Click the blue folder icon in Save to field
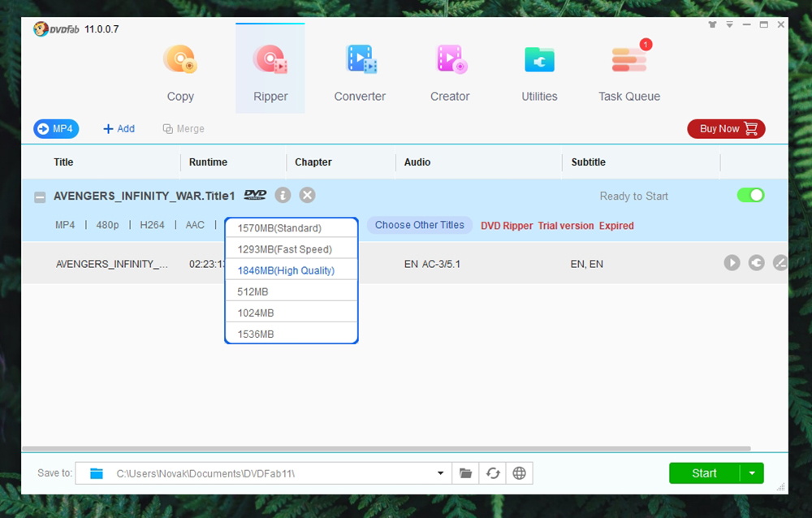 point(97,473)
